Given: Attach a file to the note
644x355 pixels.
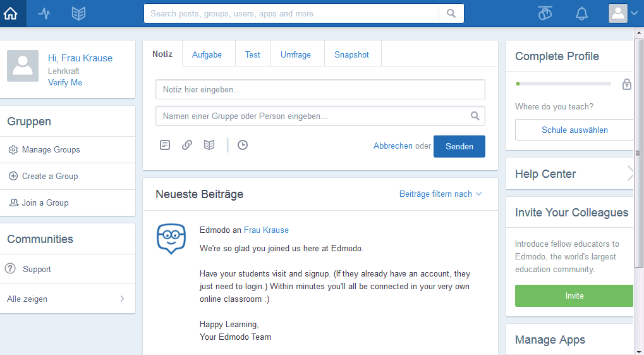Looking at the screenshot, I should click(x=165, y=145).
